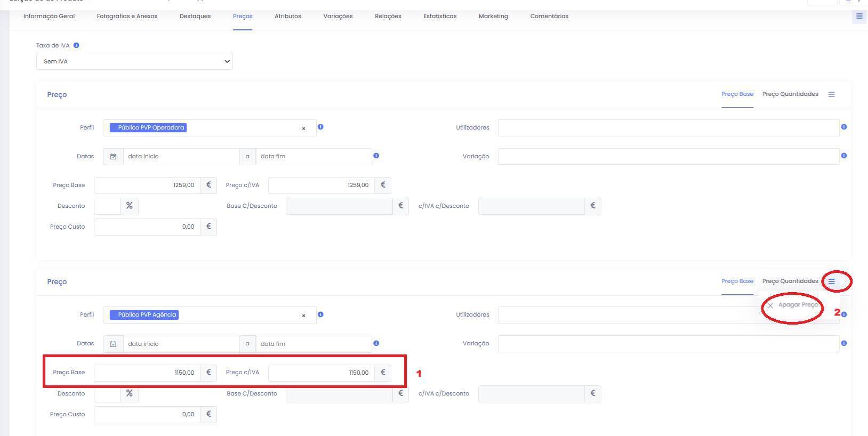Click the info icon beside the first Utilizadores field
Screen dimensions: 868x436
coord(843,127)
